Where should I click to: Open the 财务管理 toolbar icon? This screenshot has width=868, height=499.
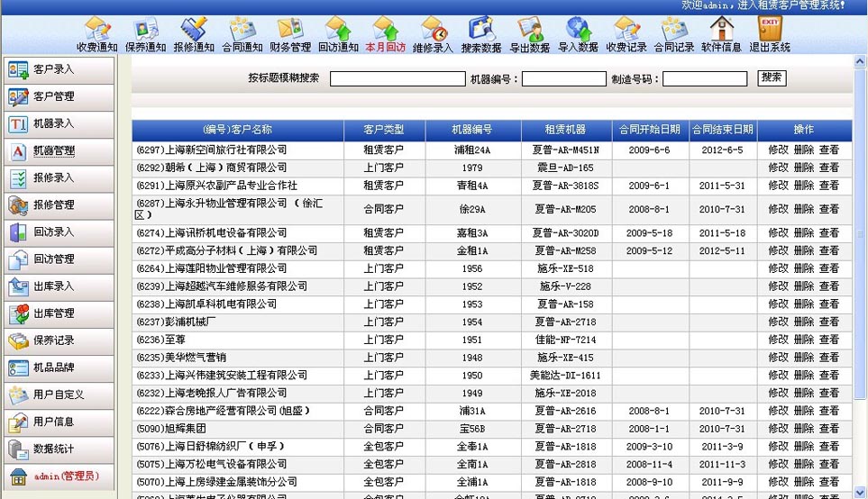pos(290,34)
